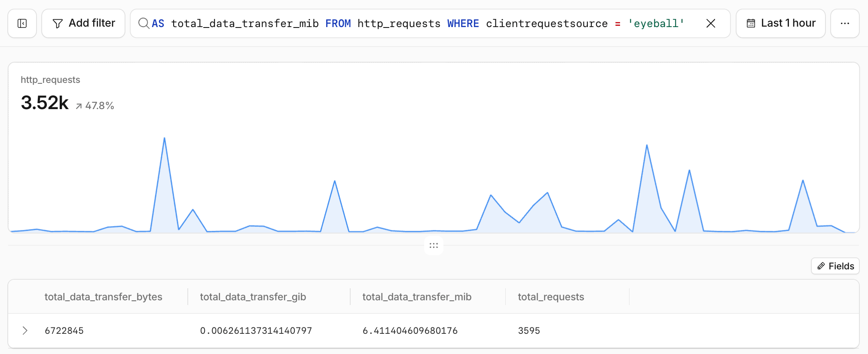Viewport: 868px width, 354px height.
Task: Clear the query with the X icon
Action: click(711, 23)
